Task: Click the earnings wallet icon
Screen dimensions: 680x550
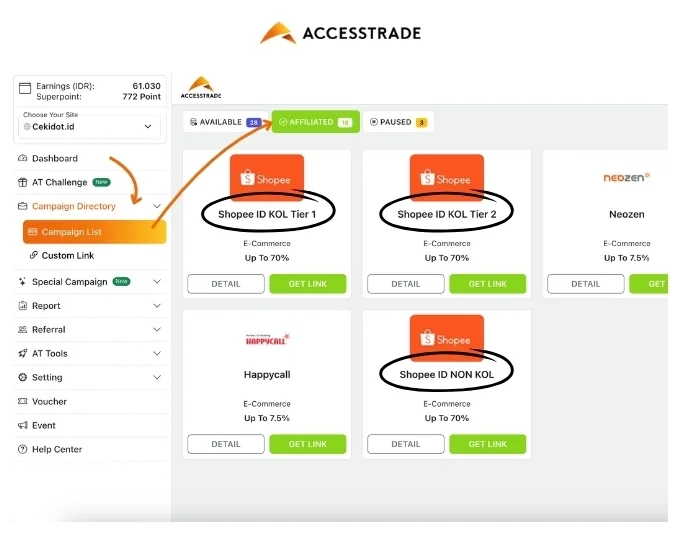Action: pyautogui.click(x=25, y=88)
